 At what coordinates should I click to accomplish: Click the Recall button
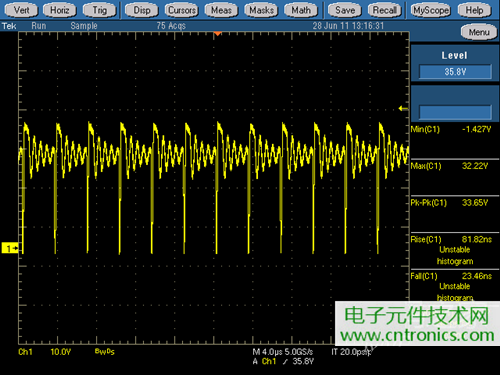(384, 10)
